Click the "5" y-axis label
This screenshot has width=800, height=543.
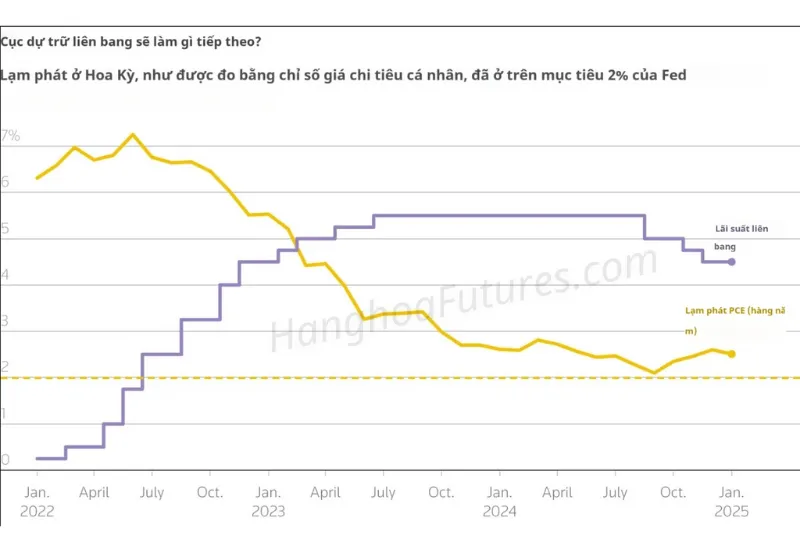[5, 229]
